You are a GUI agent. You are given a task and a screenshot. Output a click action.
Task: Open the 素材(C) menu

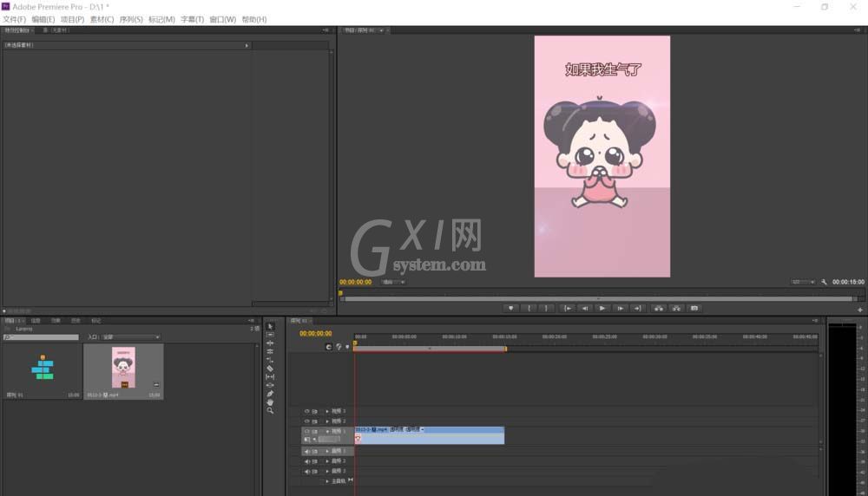click(x=102, y=19)
